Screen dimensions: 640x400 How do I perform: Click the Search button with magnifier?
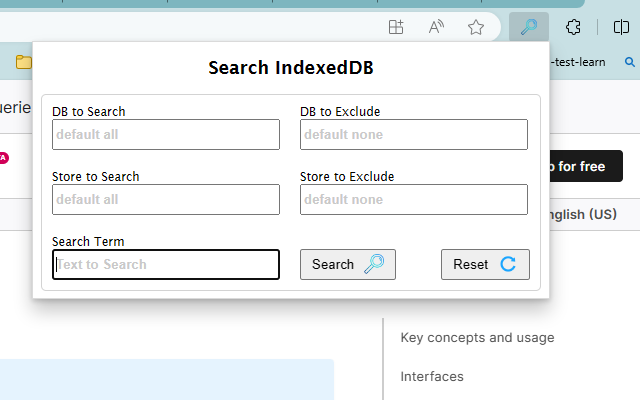347,264
